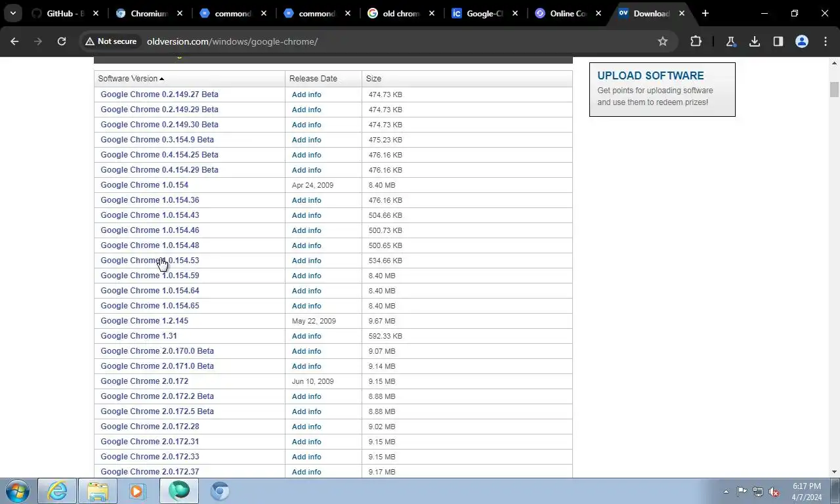Open Windows Explorer from the taskbar

(x=98, y=491)
